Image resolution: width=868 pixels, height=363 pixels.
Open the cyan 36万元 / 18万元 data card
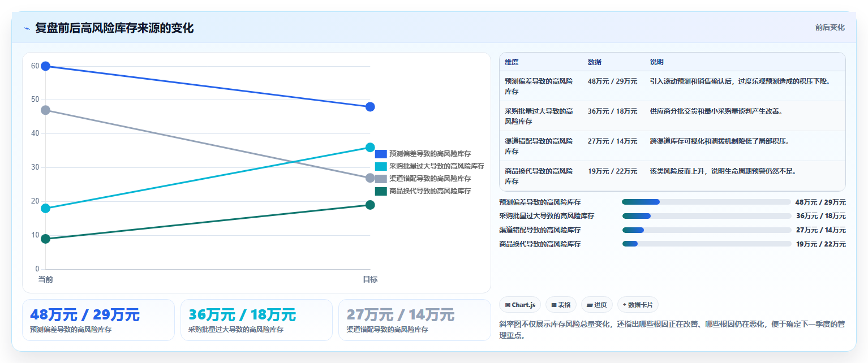256,320
